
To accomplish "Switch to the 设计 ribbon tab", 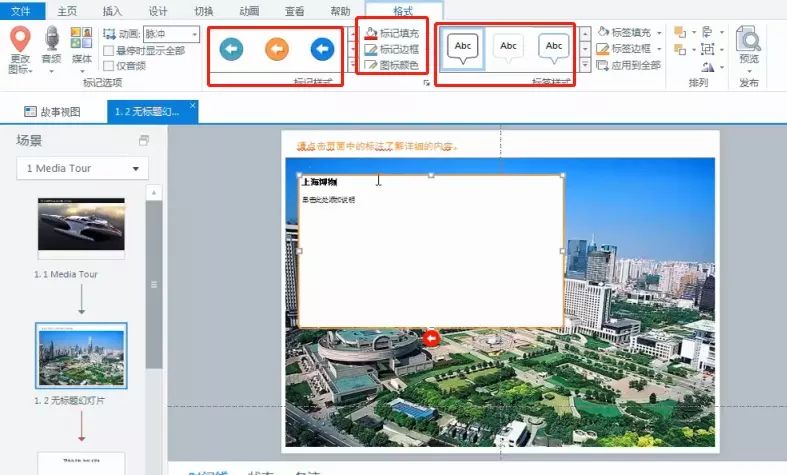I will [x=158, y=11].
